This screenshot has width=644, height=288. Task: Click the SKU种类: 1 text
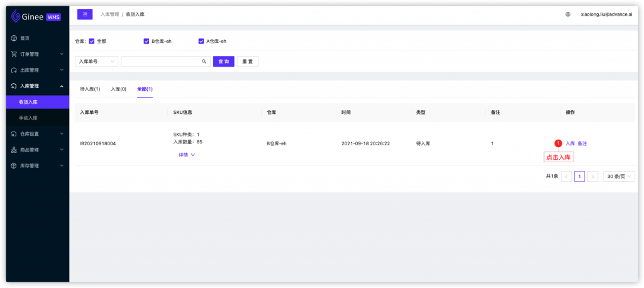pos(186,135)
